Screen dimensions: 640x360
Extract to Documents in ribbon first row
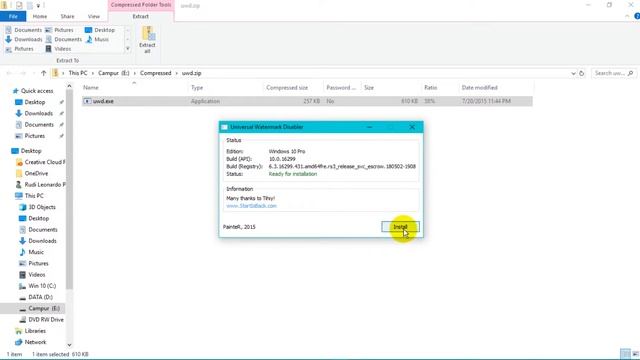tap(24, 30)
